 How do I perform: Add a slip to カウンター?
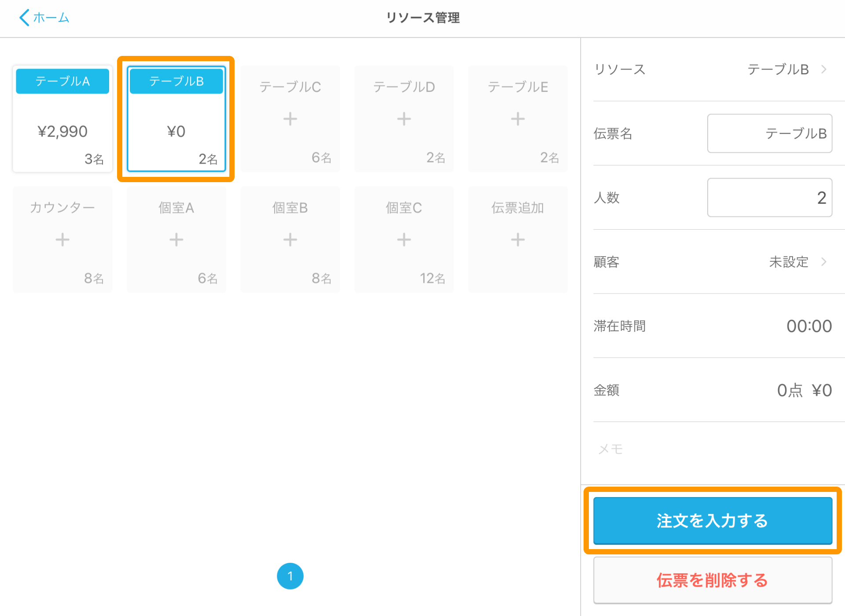point(62,239)
